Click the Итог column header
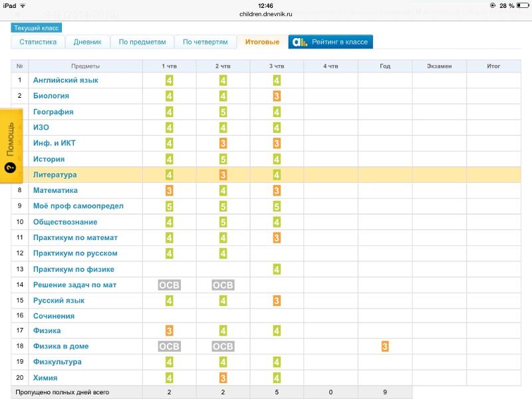Screen dimensions: 532x399 [493, 66]
